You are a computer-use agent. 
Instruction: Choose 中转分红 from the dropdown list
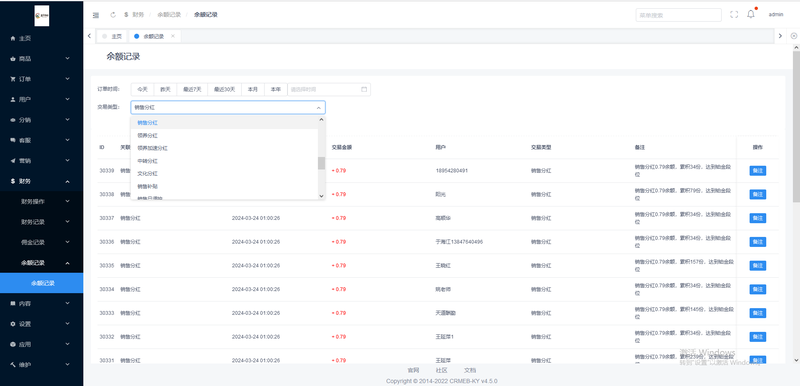coord(224,161)
